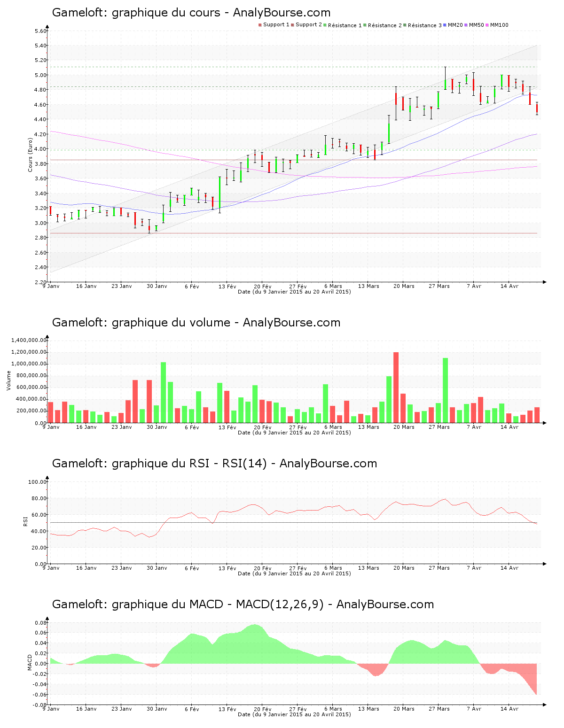Select the Résistance 3 legend label
564x728 pixels.
(425, 25)
